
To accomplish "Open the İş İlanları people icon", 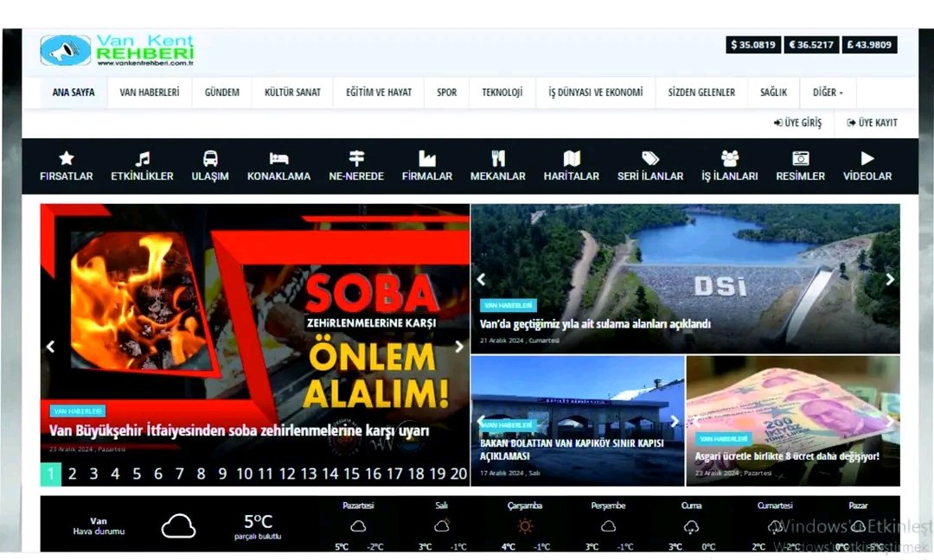I will (730, 158).
